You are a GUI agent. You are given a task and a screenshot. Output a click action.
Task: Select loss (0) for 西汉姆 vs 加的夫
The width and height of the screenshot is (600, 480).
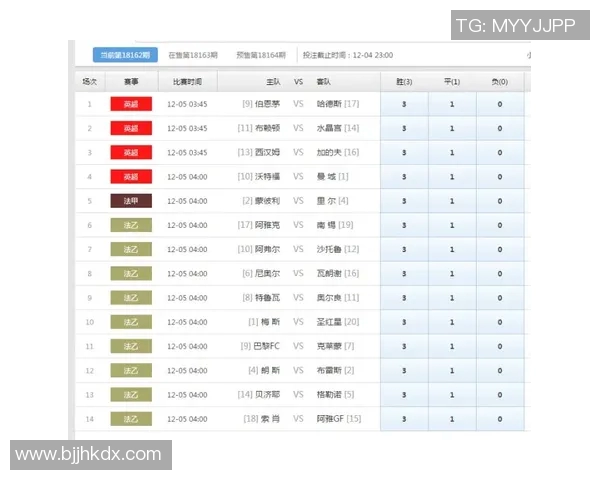[500, 152]
